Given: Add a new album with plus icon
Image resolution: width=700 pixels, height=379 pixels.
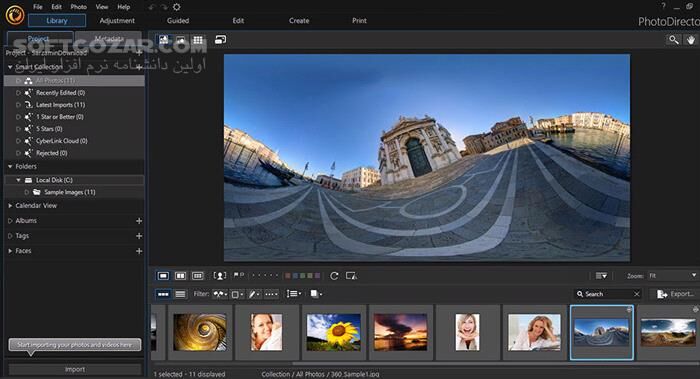Looking at the screenshot, I should tap(139, 221).
